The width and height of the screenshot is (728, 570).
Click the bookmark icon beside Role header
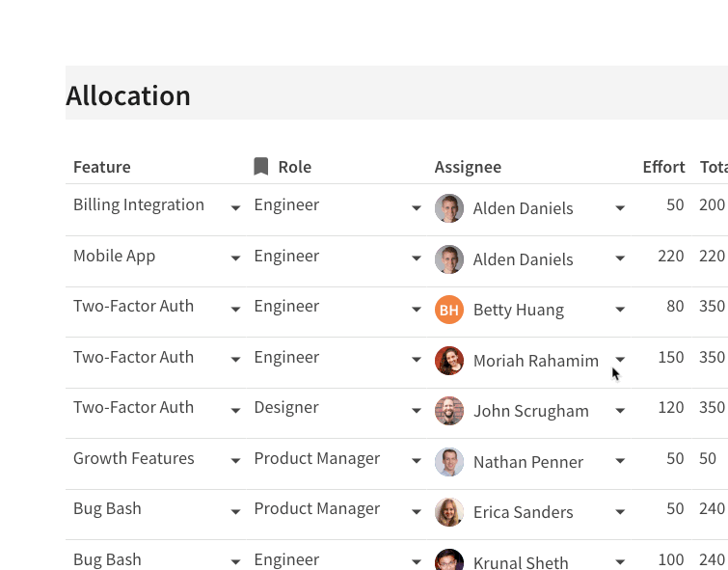point(261,166)
